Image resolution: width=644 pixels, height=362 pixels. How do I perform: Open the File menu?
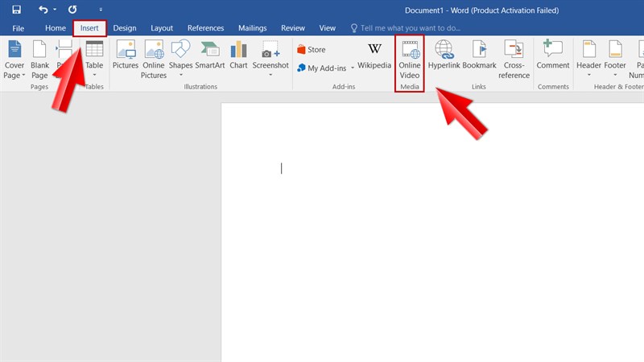coord(18,28)
